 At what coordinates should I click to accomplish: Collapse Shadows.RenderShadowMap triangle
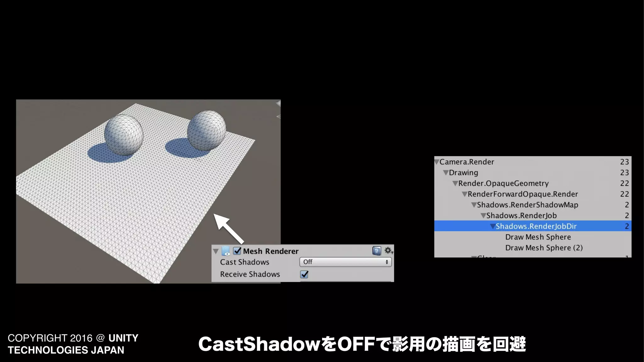474,205
